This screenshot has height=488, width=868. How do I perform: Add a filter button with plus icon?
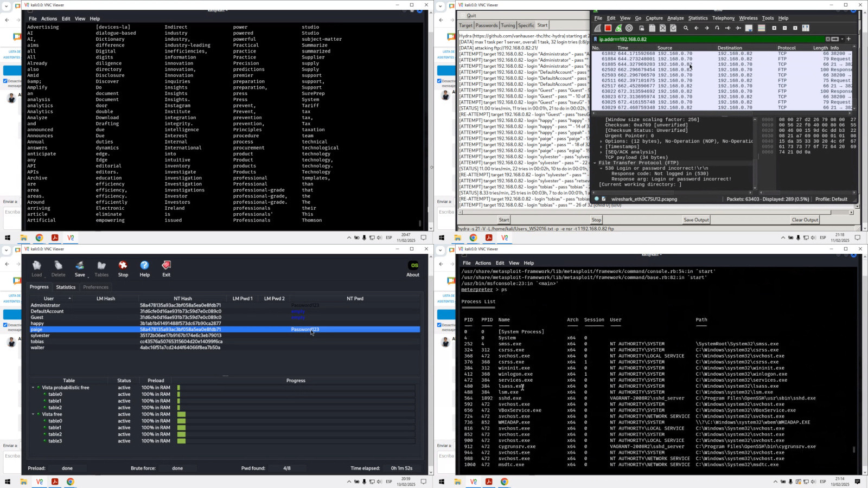(x=848, y=39)
